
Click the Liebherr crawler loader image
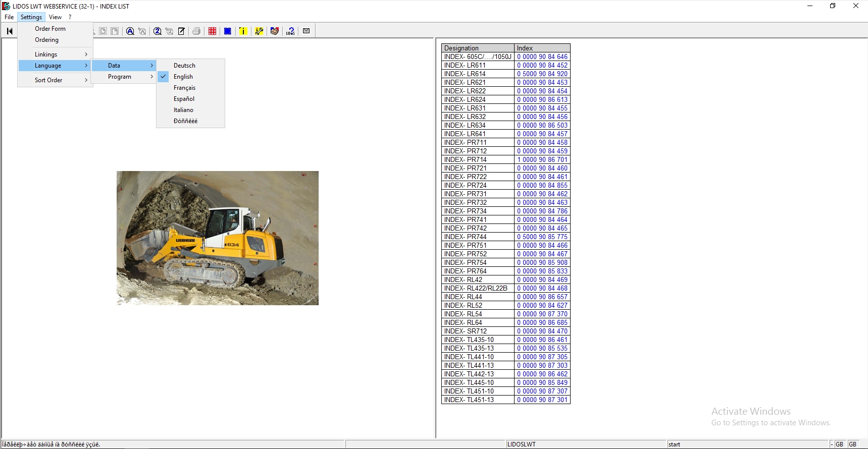click(217, 238)
